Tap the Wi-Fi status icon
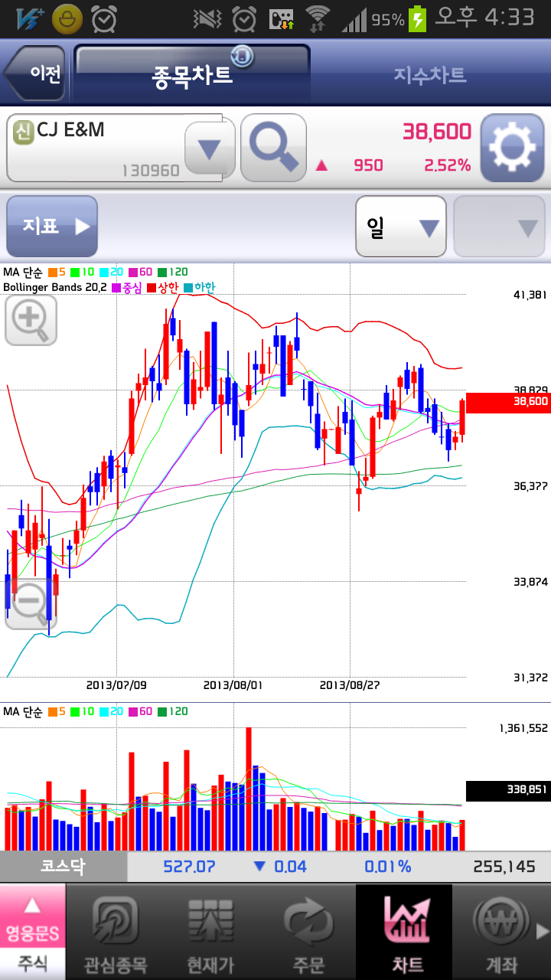Image resolution: width=551 pixels, height=980 pixels. pos(317,18)
